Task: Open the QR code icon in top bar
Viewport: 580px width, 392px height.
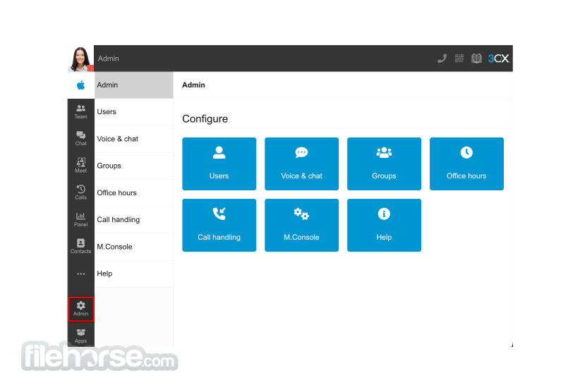Action: [x=459, y=59]
